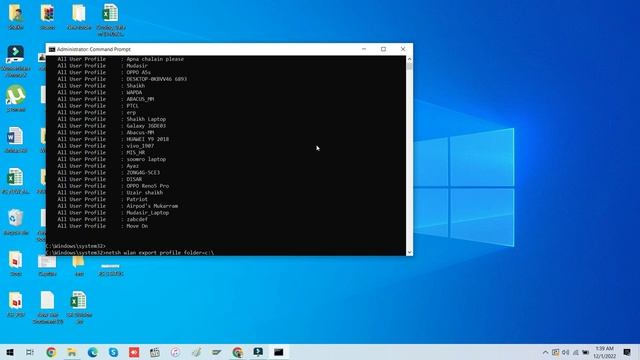Show hidden system tray icons
640x360 pixels.
pos(545,352)
